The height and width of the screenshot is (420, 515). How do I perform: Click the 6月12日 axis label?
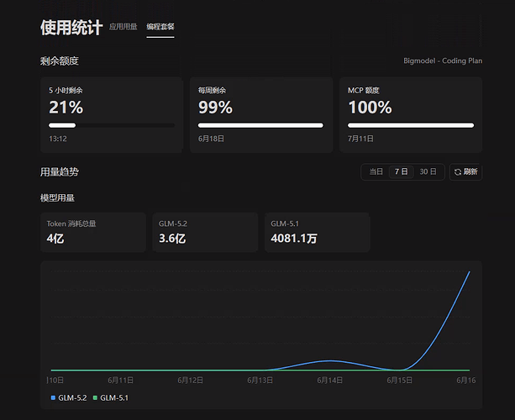190,381
